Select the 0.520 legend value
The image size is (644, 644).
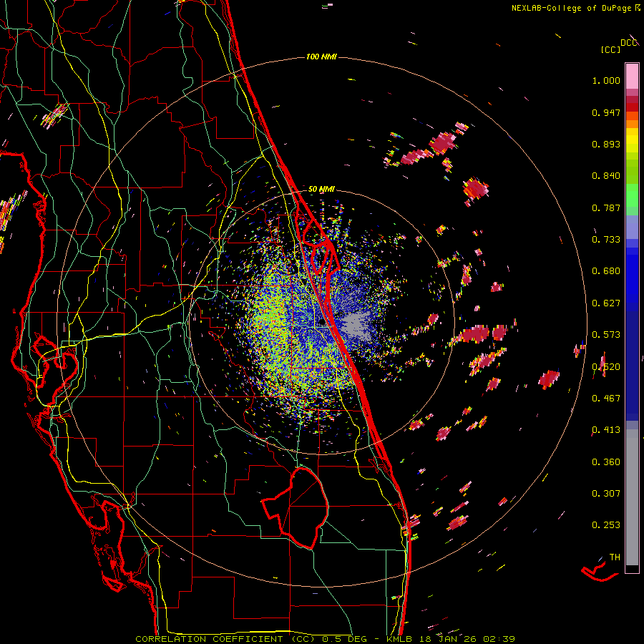[x=606, y=367]
